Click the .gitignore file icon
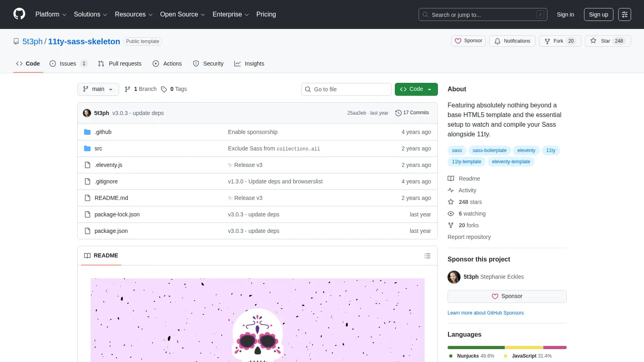644x362 pixels. 87,181
